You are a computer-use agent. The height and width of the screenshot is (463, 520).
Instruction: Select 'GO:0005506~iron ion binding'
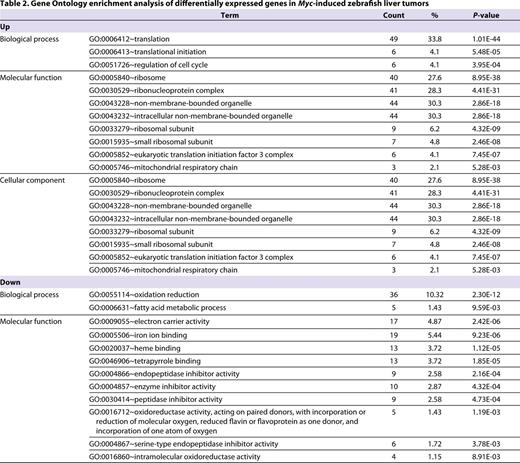(x=138, y=335)
